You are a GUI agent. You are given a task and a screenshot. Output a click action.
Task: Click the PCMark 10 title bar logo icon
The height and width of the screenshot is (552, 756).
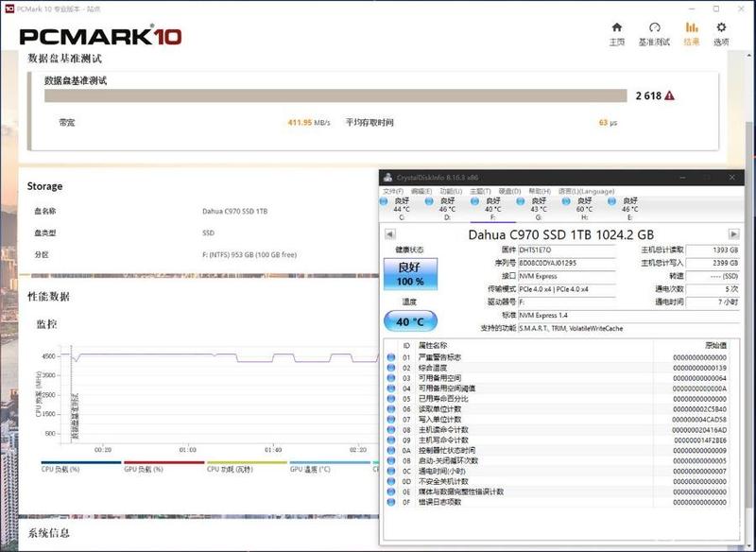(x=9, y=9)
